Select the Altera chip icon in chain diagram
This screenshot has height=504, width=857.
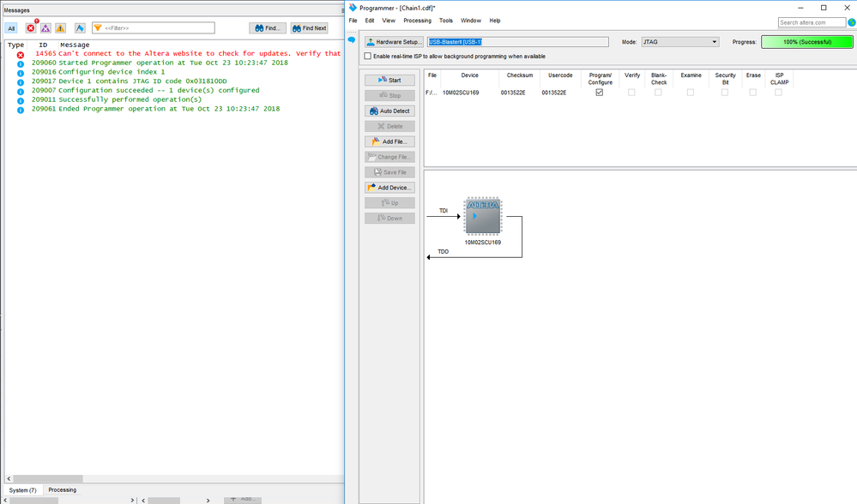pos(483,216)
